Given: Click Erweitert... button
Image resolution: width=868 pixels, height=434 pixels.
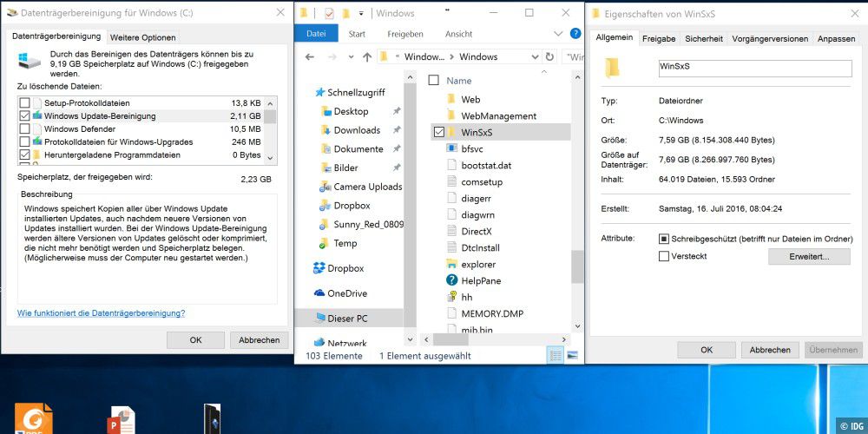Looking at the screenshot, I should click(809, 257).
